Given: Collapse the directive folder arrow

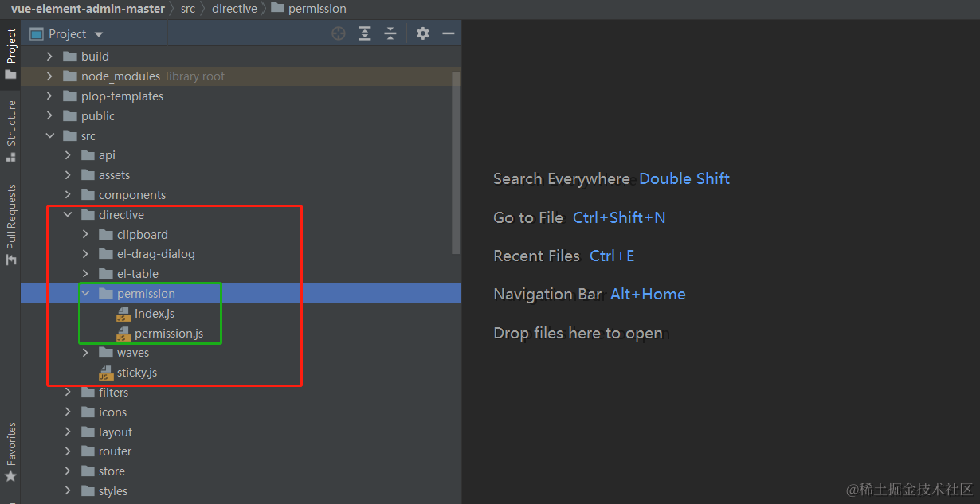Looking at the screenshot, I should coord(68,215).
